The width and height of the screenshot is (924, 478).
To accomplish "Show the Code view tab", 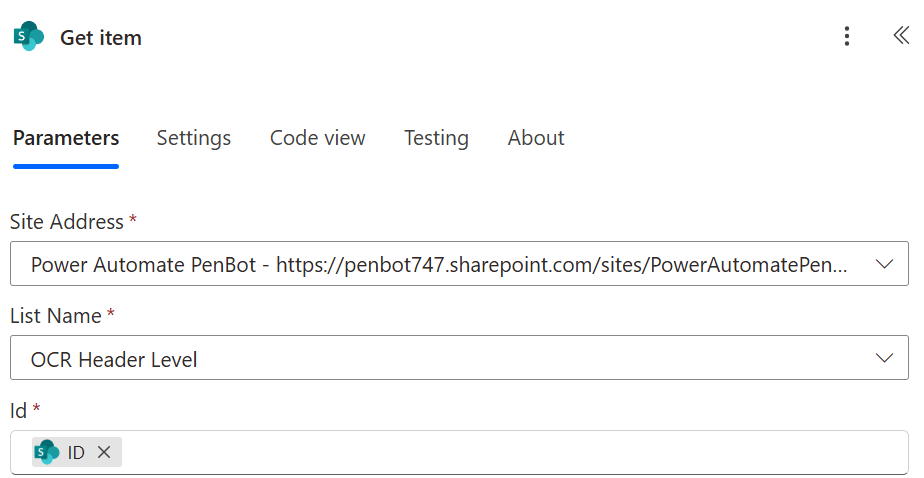I will tap(317, 138).
